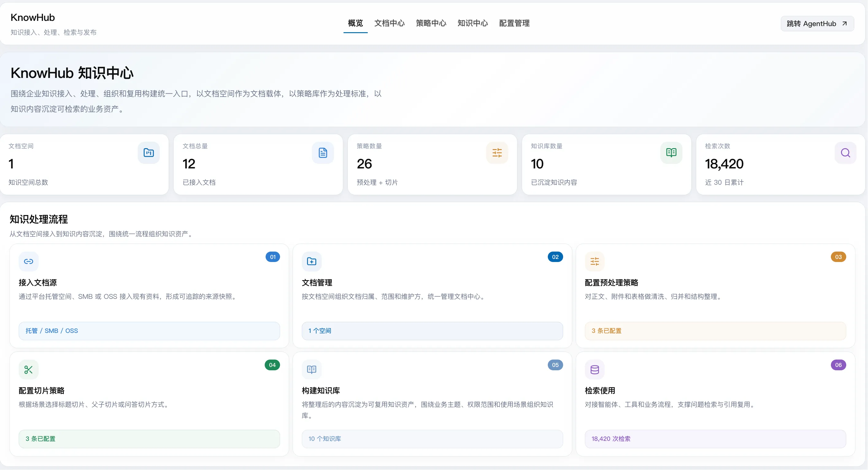
Task: Open the 构建知识库 card title
Action: point(321,391)
